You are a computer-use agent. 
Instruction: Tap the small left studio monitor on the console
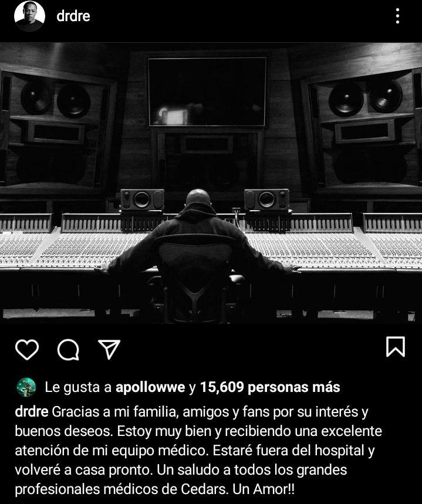(142, 200)
